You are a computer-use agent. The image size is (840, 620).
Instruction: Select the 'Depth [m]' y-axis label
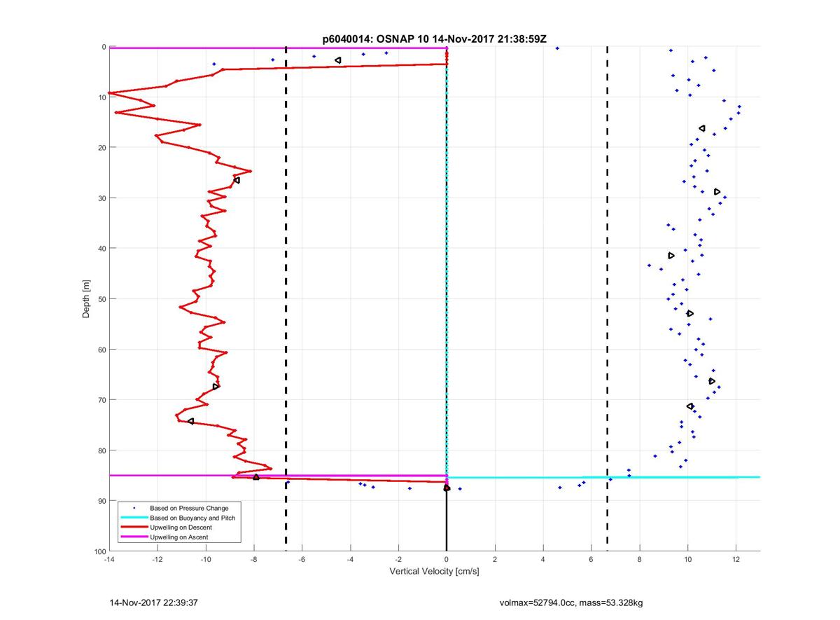click(x=87, y=298)
